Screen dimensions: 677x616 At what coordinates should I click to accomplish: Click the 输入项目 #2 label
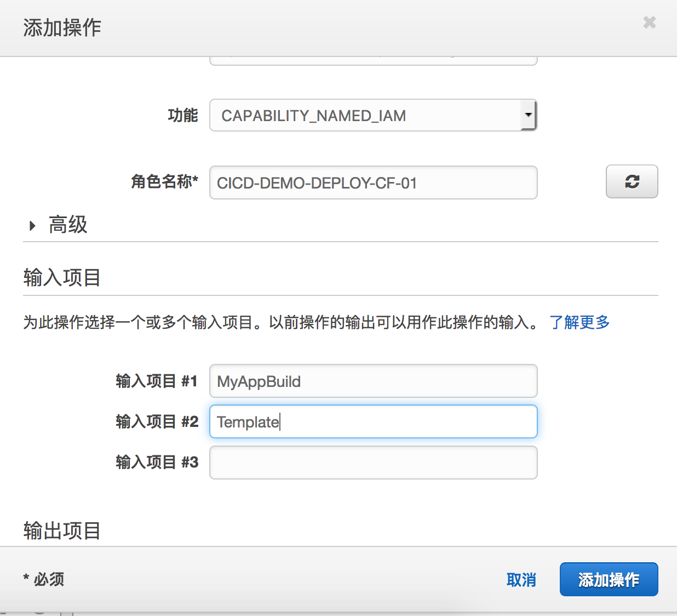157,421
